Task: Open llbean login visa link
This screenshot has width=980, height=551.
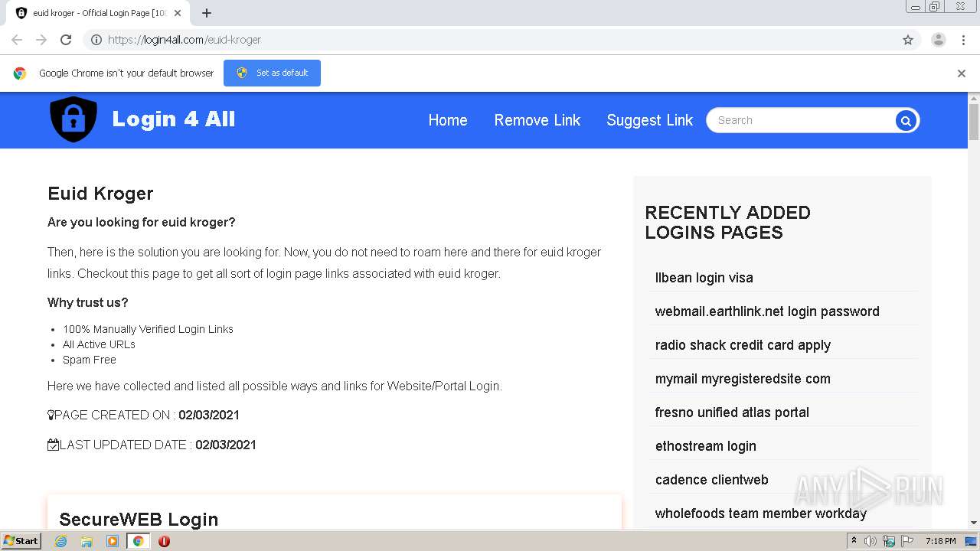Action: (x=704, y=278)
